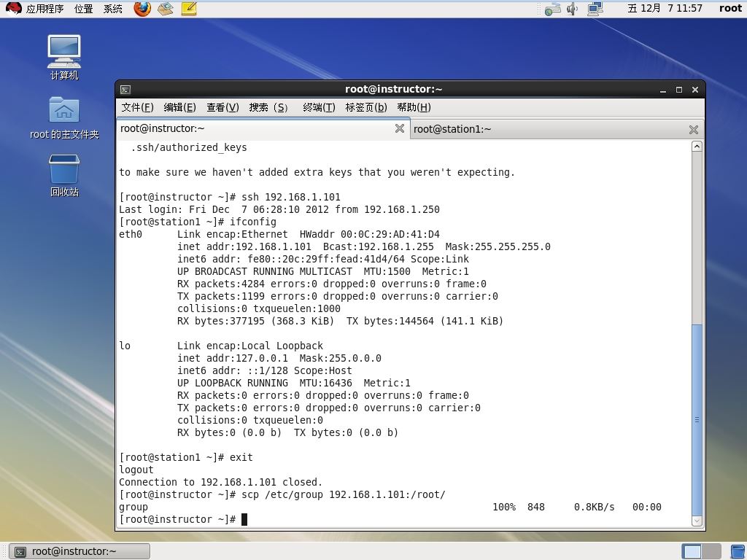747x560 pixels.
Task: Click the trash applet in bottom panel
Action: (738, 551)
